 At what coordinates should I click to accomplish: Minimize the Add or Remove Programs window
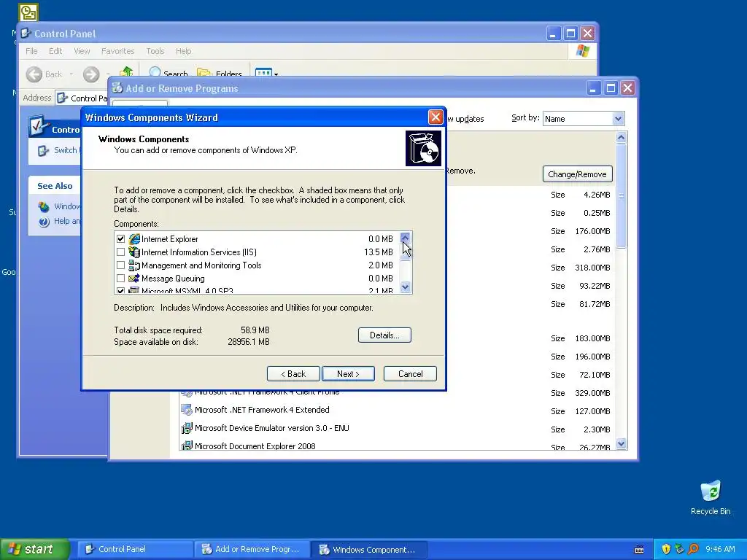[x=593, y=88]
